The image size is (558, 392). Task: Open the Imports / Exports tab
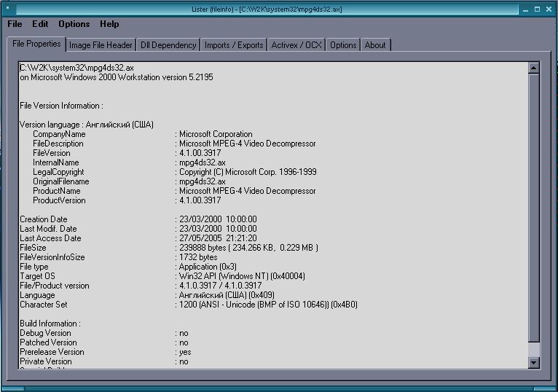tap(234, 45)
